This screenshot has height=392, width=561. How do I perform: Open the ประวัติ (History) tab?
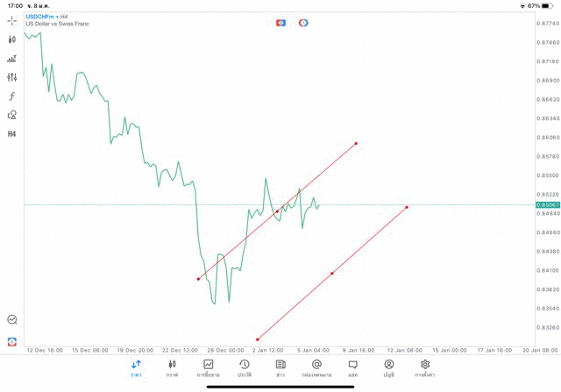tap(245, 367)
